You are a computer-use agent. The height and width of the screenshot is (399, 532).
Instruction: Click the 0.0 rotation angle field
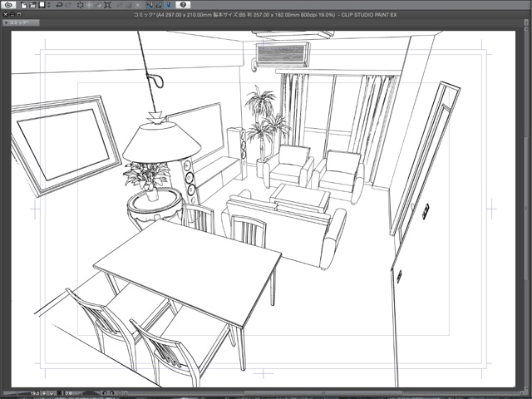[68, 393]
